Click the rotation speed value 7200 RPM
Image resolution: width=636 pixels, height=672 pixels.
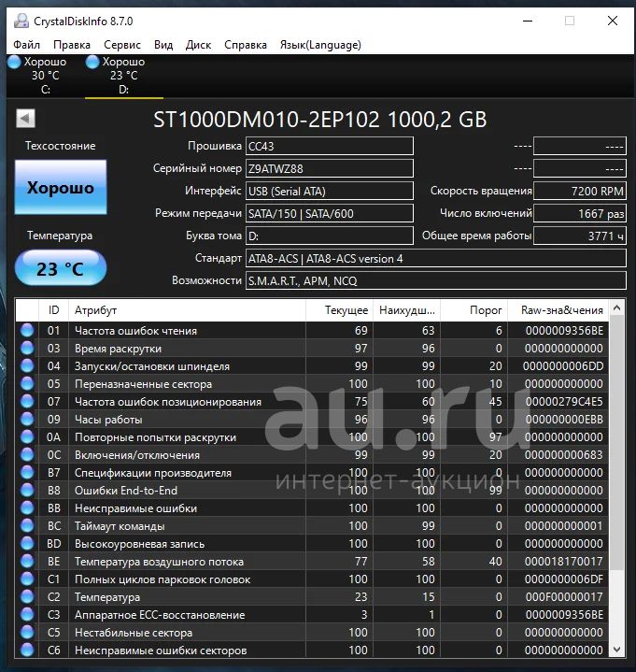[x=580, y=192]
